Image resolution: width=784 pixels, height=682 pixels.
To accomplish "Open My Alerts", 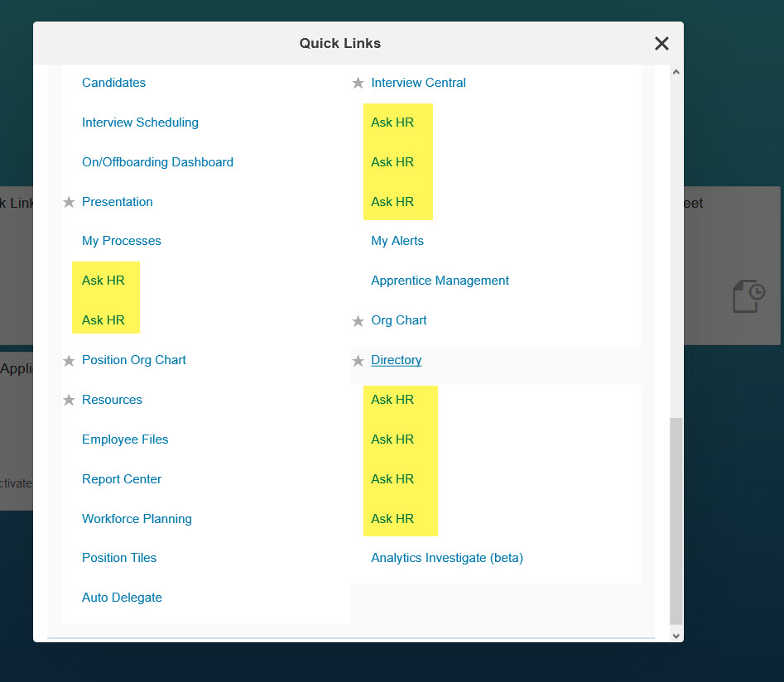I will (x=397, y=241).
